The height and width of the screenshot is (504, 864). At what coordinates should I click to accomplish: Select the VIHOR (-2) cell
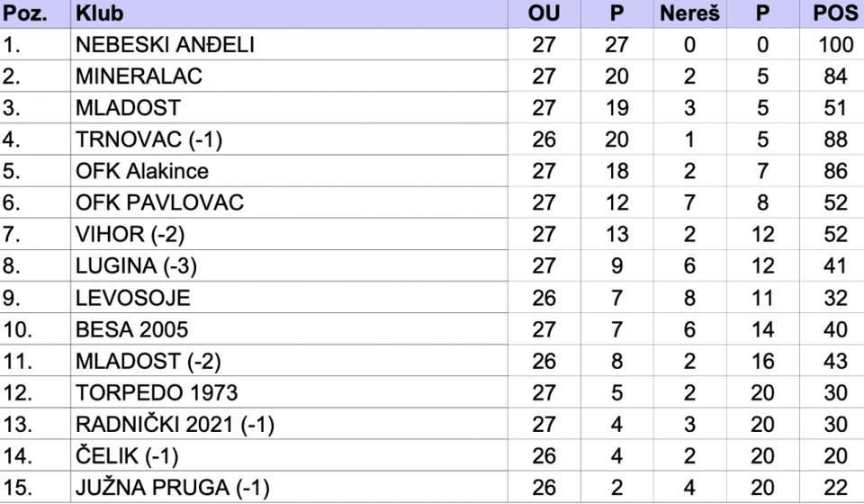(289, 234)
